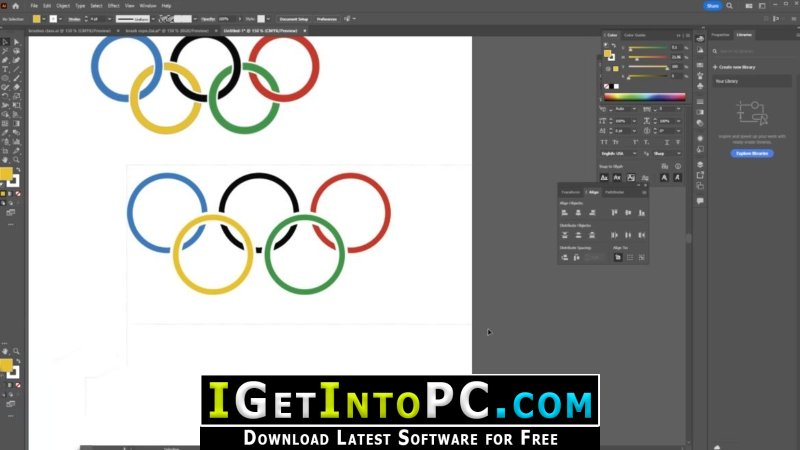The image size is (800, 450).
Task: Switch to the Pathfinder tab
Action: 614,192
